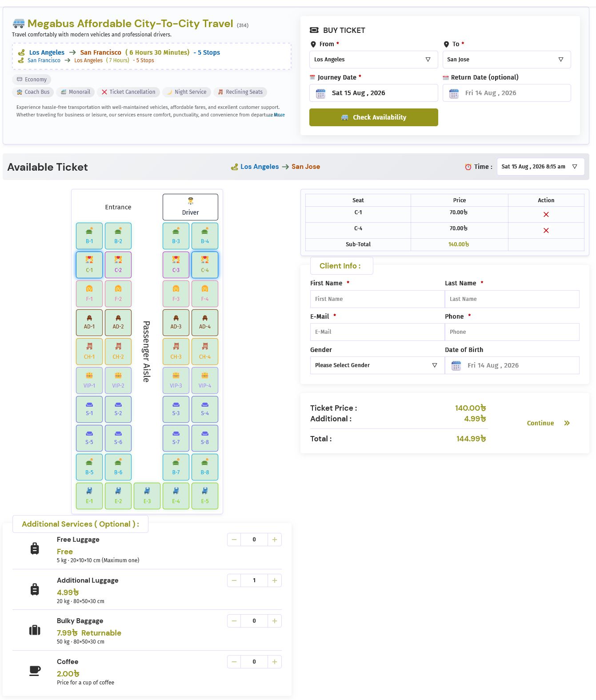596x700 pixels.
Task: Expand the To city dropdown
Action: pyautogui.click(x=507, y=60)
